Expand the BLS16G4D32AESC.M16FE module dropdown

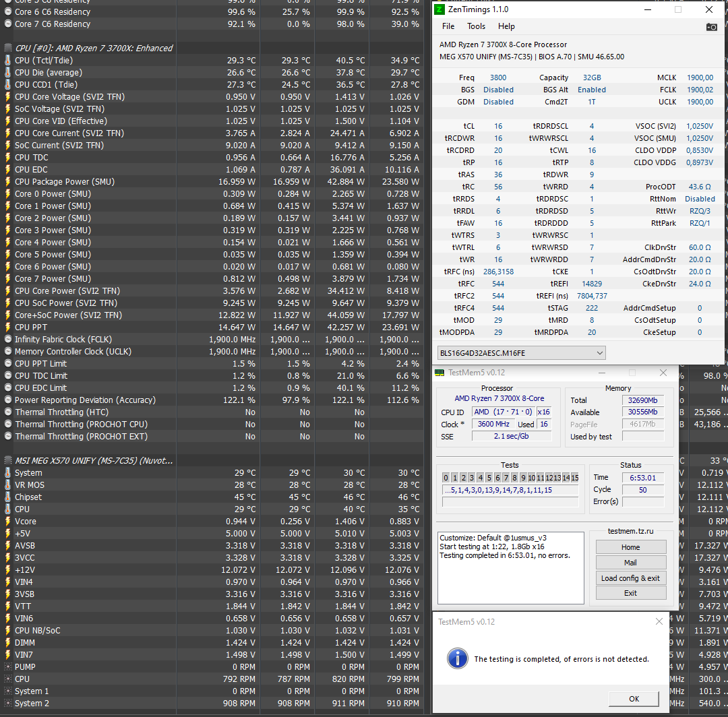click(521, 352)
